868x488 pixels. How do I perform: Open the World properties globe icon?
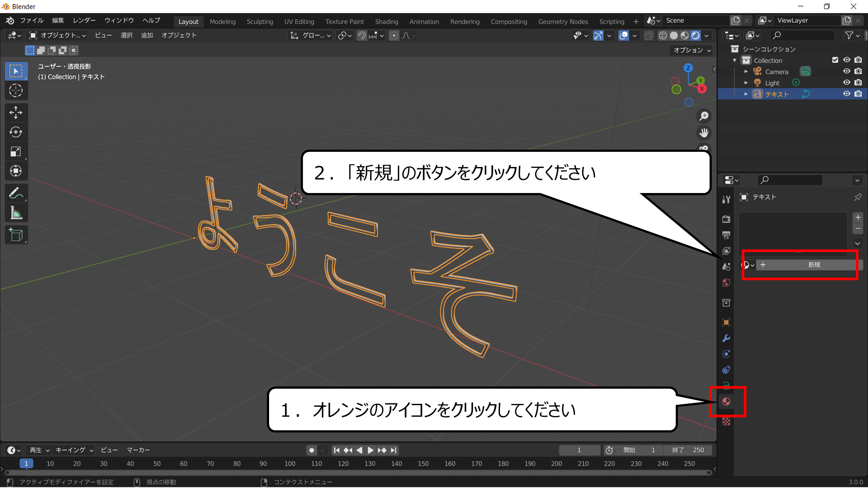[726, 283]
